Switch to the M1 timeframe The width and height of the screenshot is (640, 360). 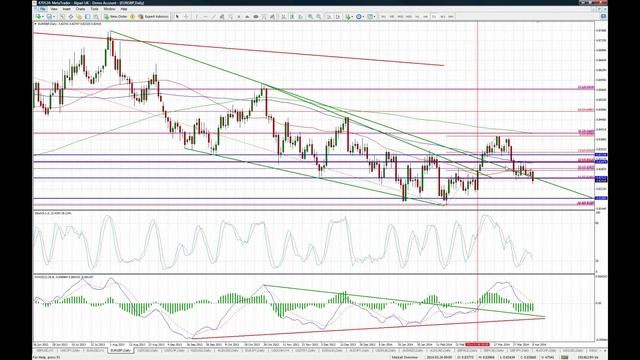pyautogui.click(x=383, y=17)
